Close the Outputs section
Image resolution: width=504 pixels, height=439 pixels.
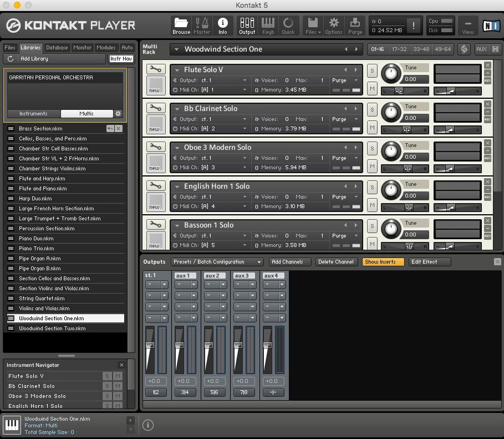tap(497, 261)
